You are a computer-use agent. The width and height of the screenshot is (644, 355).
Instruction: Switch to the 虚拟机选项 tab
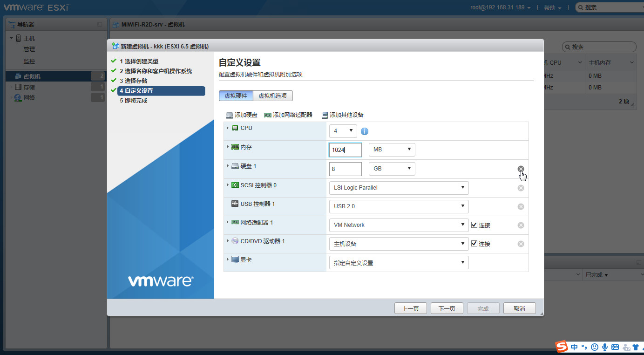pyautogui.click(x=273, y=96)
